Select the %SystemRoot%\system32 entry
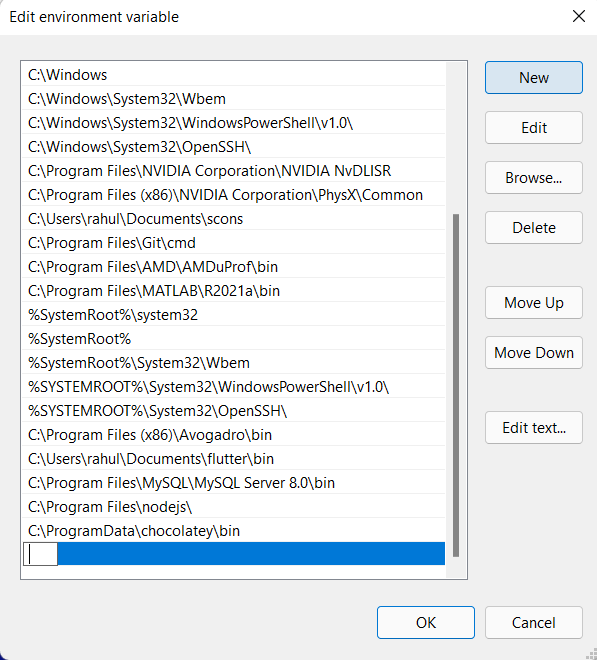 click(234, 315)
